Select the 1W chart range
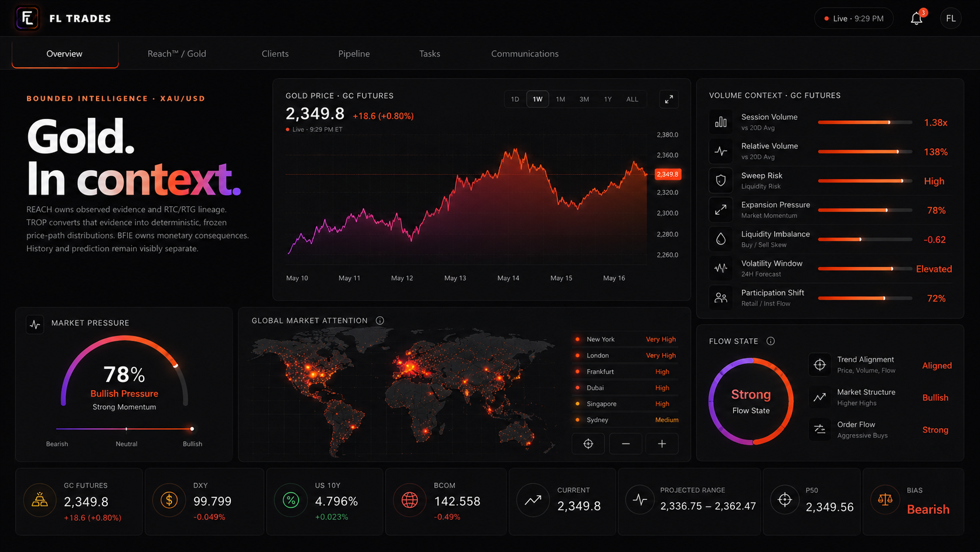Screen dimensions: 980x552 (x=537, y=99)
